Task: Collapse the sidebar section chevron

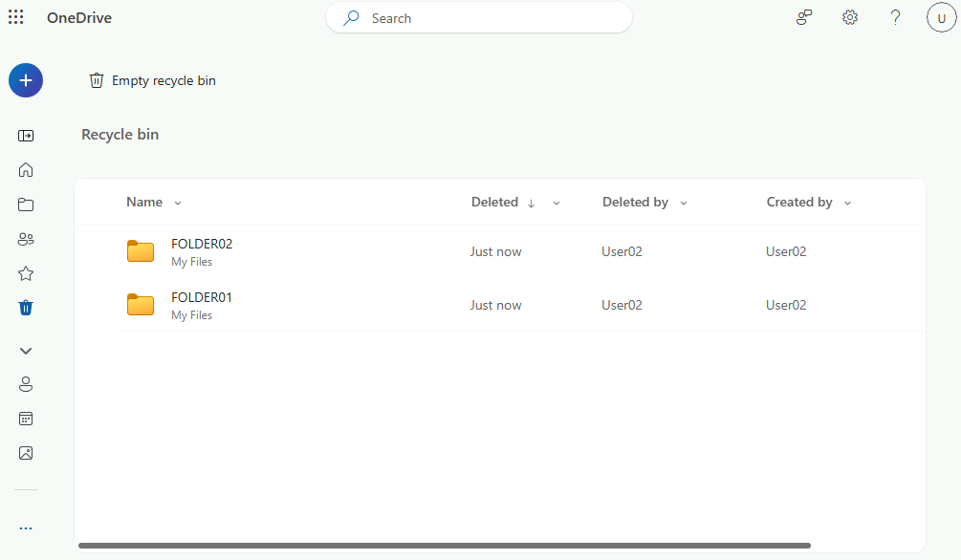Action: click(26, 351)
